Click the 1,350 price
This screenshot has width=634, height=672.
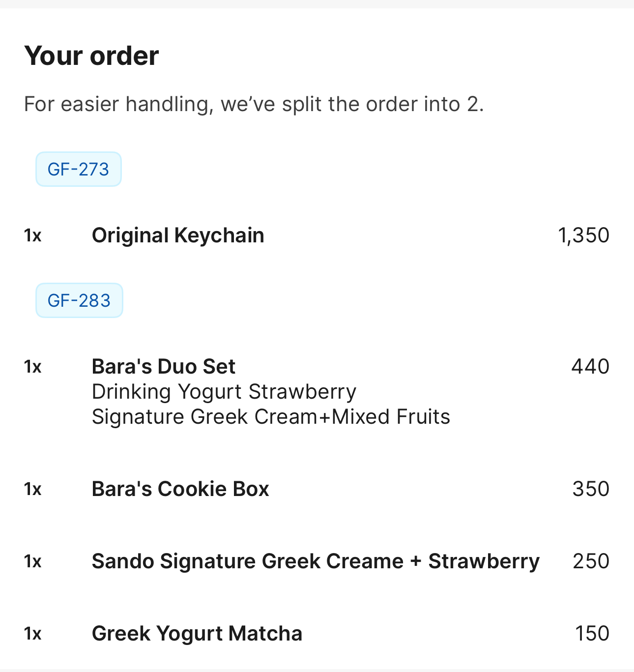583,235
